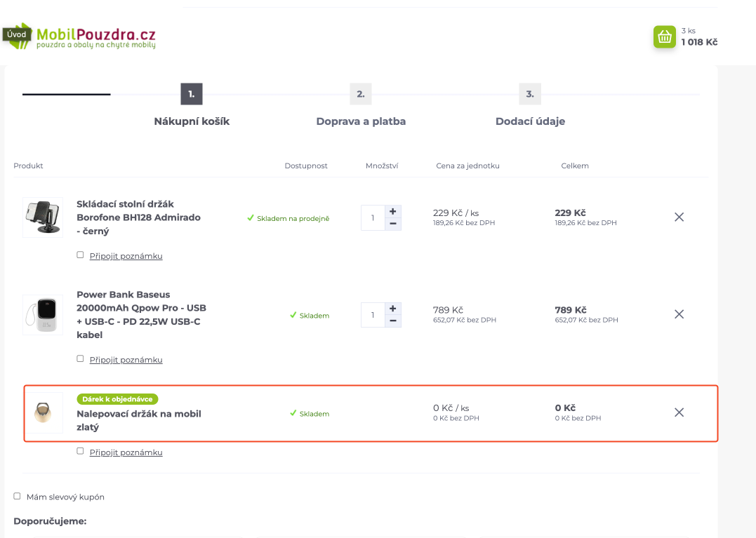Screen dimensions: 756x538
Task: Remove the Baseus Power Bank from cart
Action: click(x=679, y=314)
